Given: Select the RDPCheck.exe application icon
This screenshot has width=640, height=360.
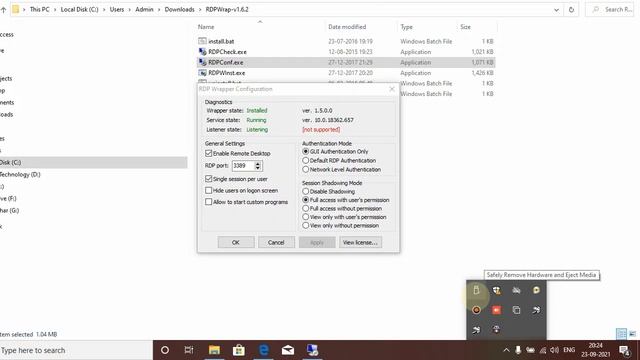Looking at the screenshot, I should point(202,52).
